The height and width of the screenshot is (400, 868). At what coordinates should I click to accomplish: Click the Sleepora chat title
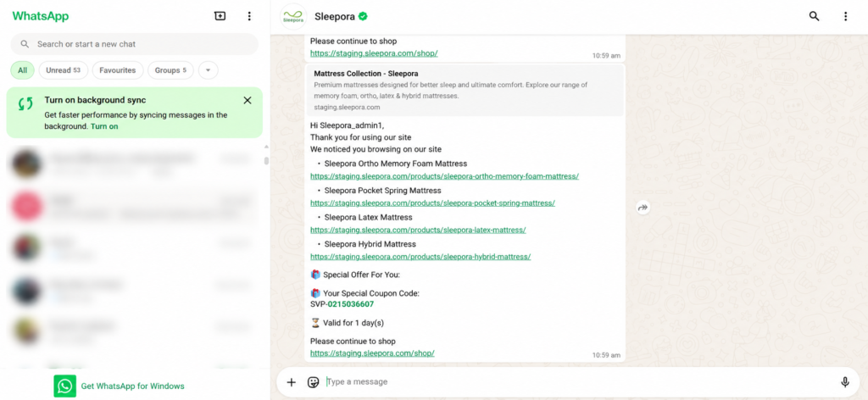(334, 17)
